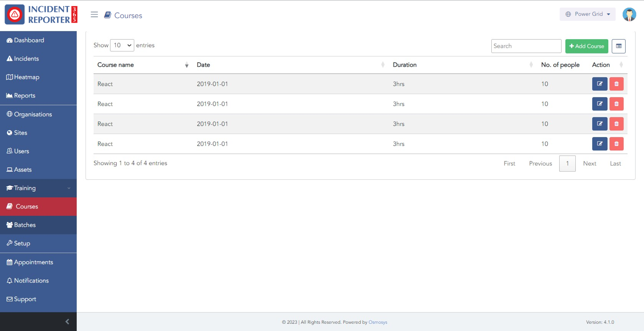644x331 pixels.
Task: Click the edit icon in first React row
Action: click(x=600, y=84)
